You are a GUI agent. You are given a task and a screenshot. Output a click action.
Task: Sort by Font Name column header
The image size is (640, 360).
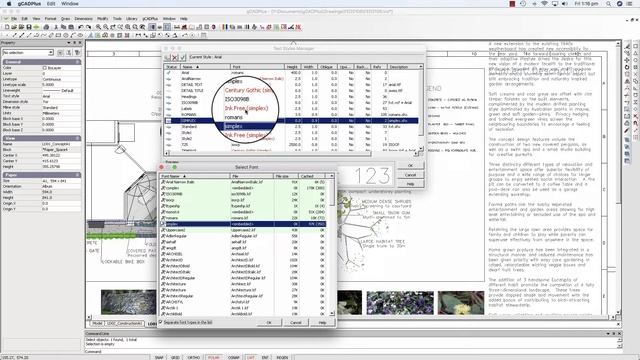tap(194, 176)
